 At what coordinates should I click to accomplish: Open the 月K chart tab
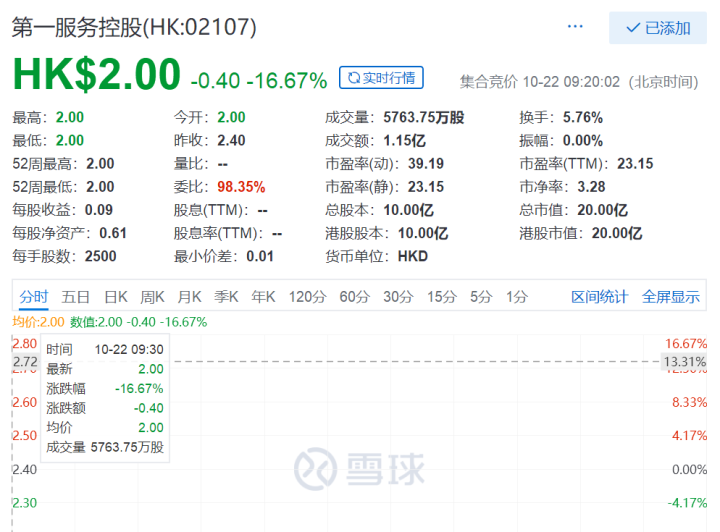190,297
